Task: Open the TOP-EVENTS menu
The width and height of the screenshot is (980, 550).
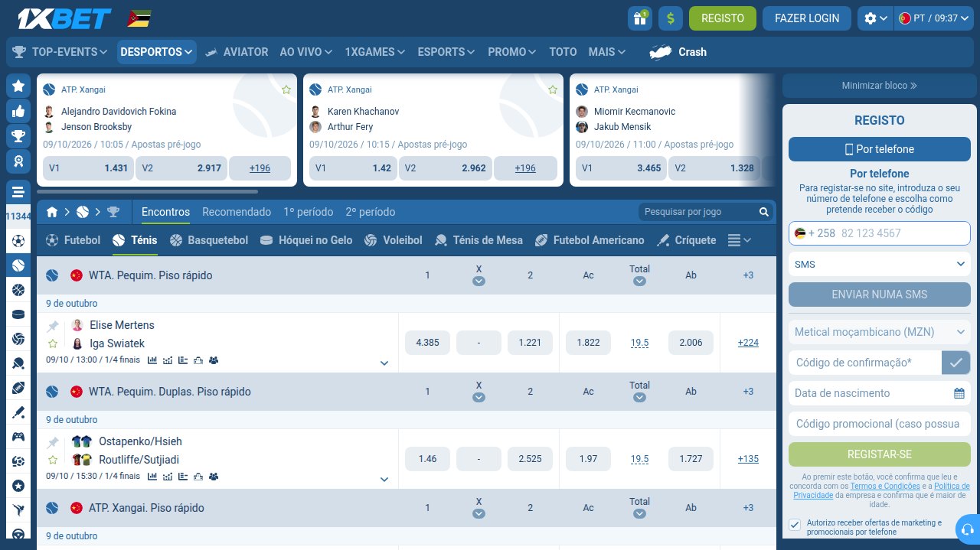Action: 60,52
